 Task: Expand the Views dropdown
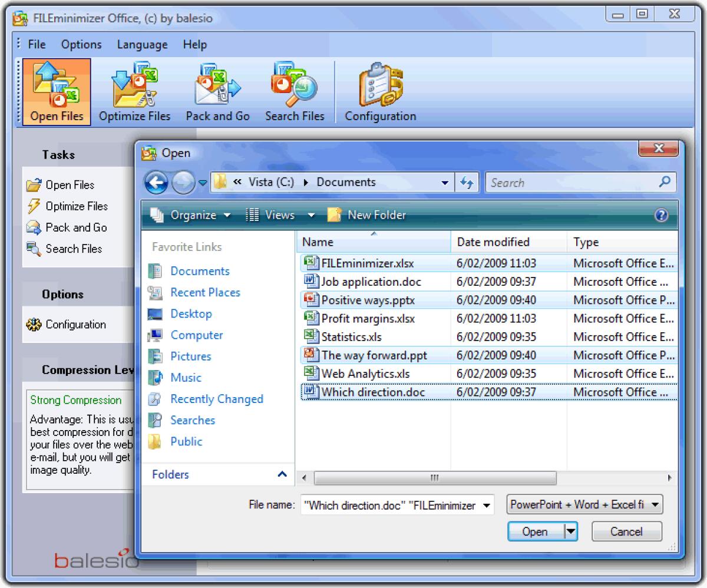pos(280,215)
